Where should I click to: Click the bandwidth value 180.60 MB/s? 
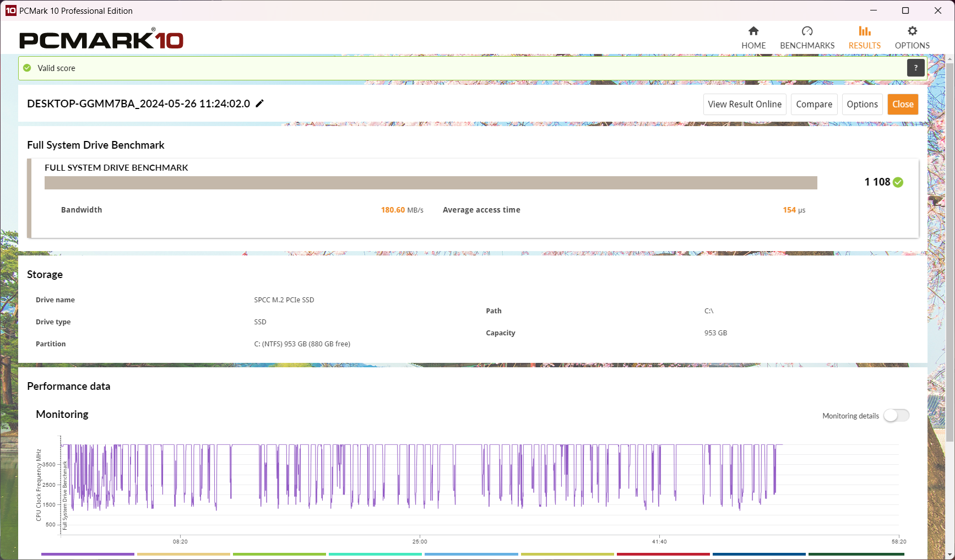(402, 210)
